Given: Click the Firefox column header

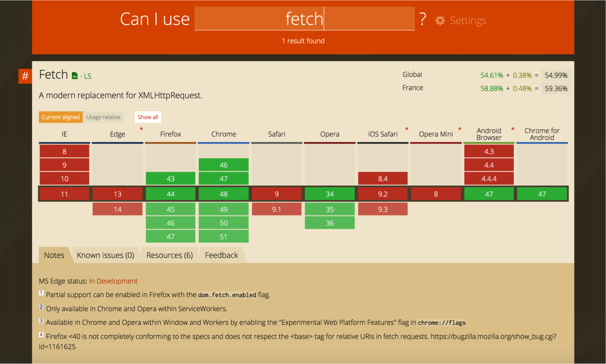Looking at the screenshot, I should tap(170, 134).
